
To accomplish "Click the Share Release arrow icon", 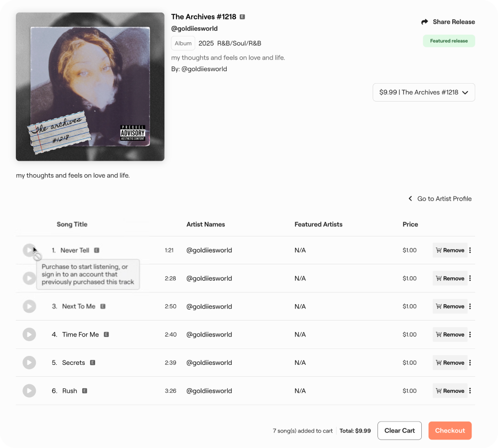I will pyautogui.click(x=425, y=22).
